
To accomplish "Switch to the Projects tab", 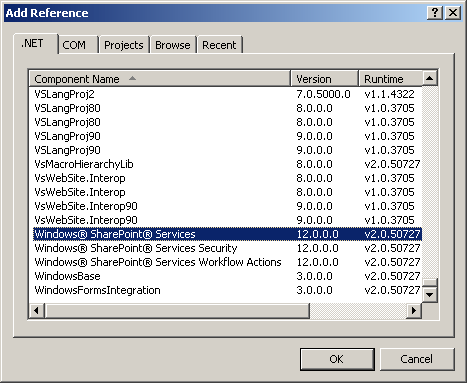I will pos(124,45).
